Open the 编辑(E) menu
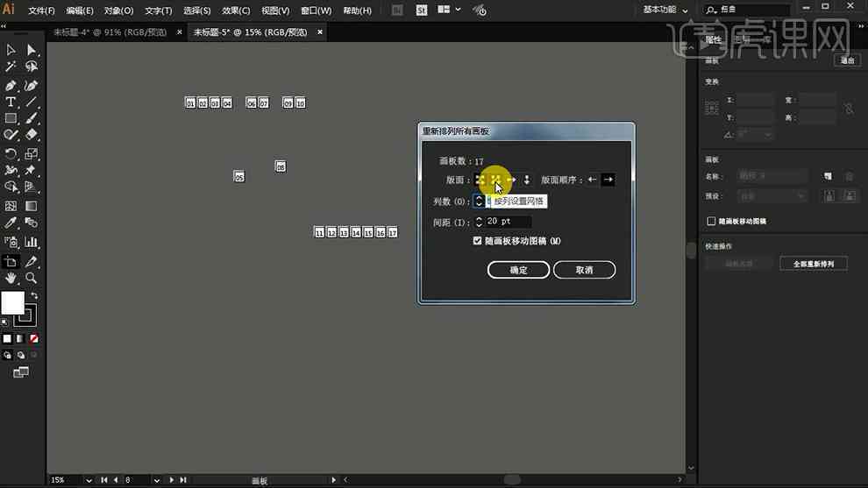This screenshot has width=868, height=488. point(79,11)
